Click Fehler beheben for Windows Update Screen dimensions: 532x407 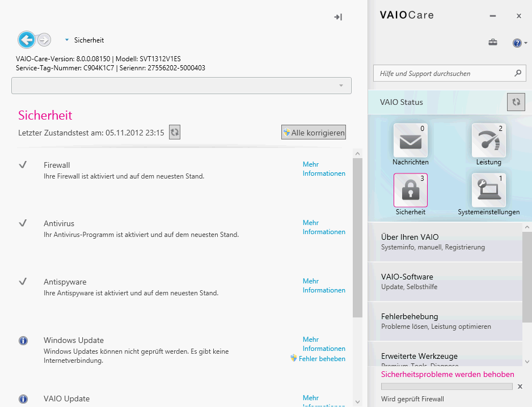(x=322, y=358)
